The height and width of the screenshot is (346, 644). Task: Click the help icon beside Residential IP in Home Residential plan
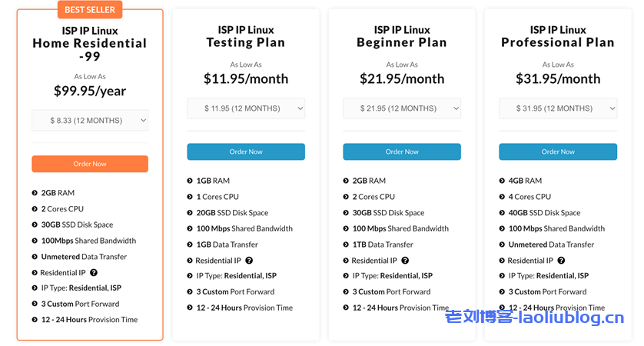[x=94, y=273]
